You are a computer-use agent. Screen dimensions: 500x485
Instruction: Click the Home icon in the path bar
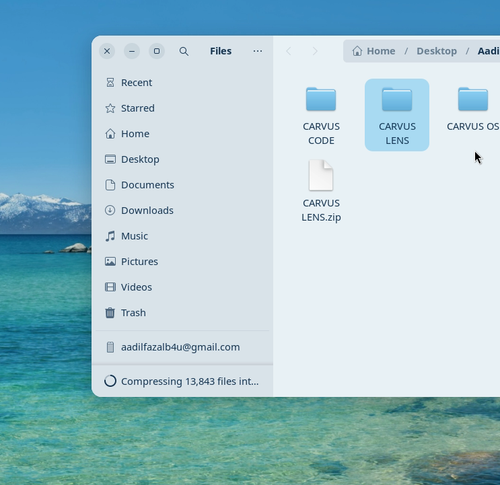pos(357,51)
